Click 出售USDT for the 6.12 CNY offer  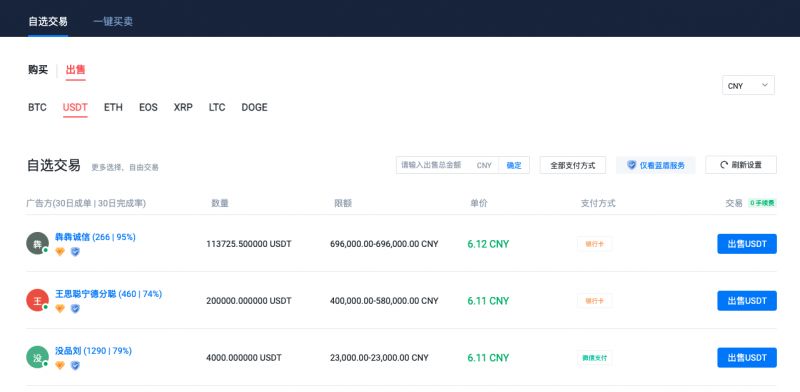click(x=747, y=244)
